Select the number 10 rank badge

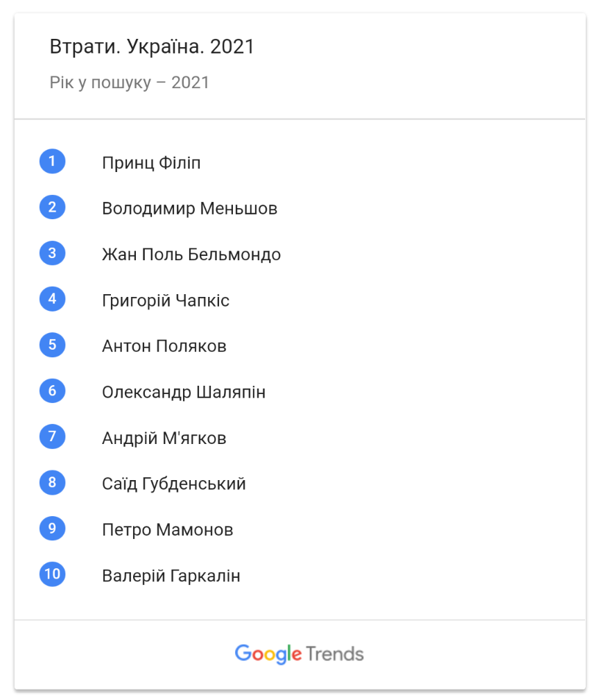[52, 574]
